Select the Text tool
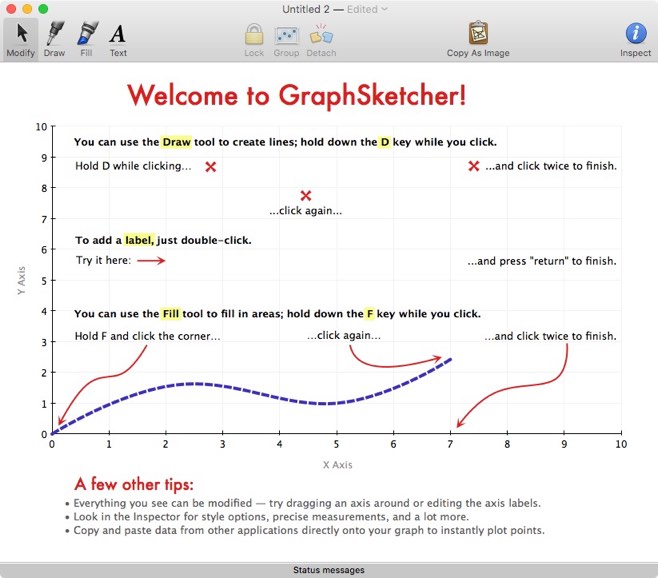This screenshot has height=578, width=658. click(118, 39)
